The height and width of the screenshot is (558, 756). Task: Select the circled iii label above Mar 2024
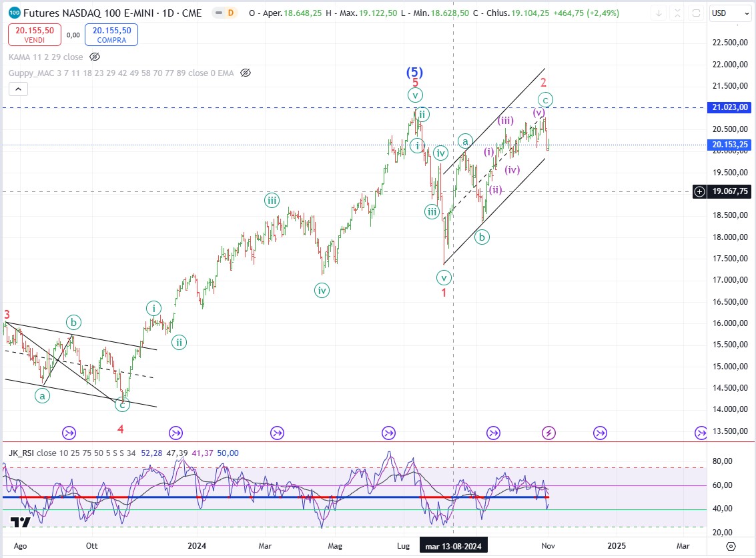272,201
